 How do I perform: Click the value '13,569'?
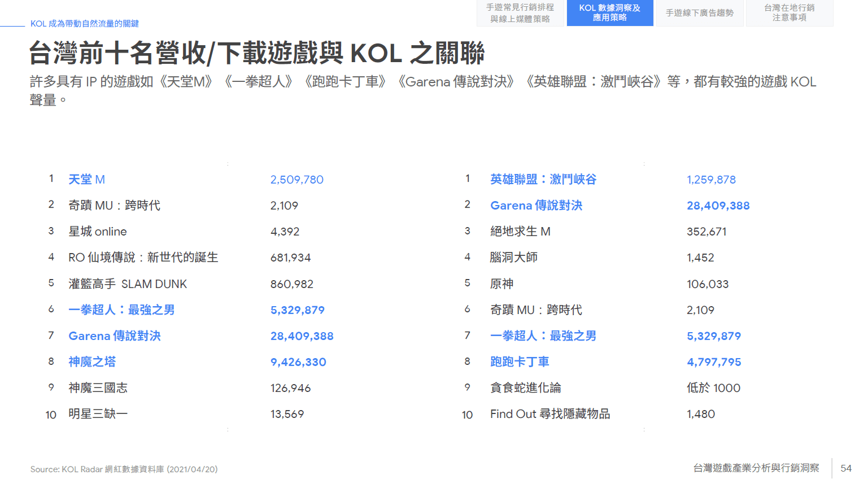[x=287, y=414]
